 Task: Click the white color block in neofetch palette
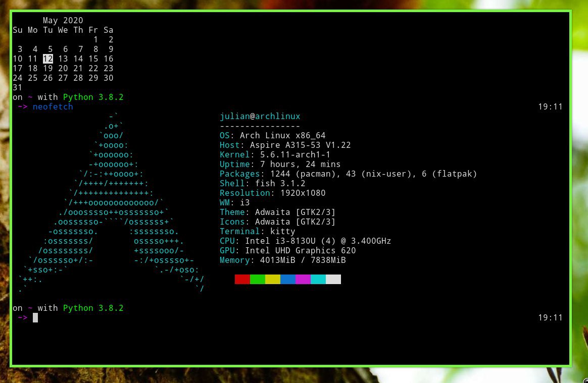(x=333, y=279)
